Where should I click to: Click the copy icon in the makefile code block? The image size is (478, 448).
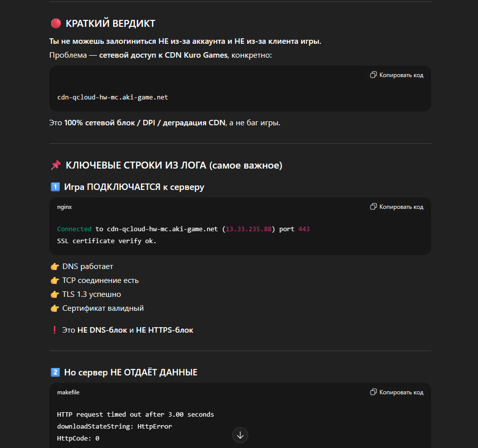coord(374,392)
